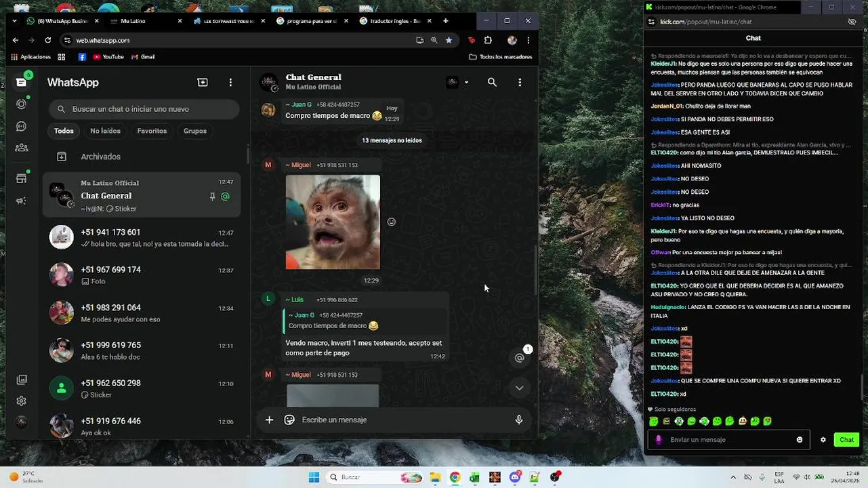Open the Media gallery icon in sidebar
The image size is (868, 488).
click(21, 380)
